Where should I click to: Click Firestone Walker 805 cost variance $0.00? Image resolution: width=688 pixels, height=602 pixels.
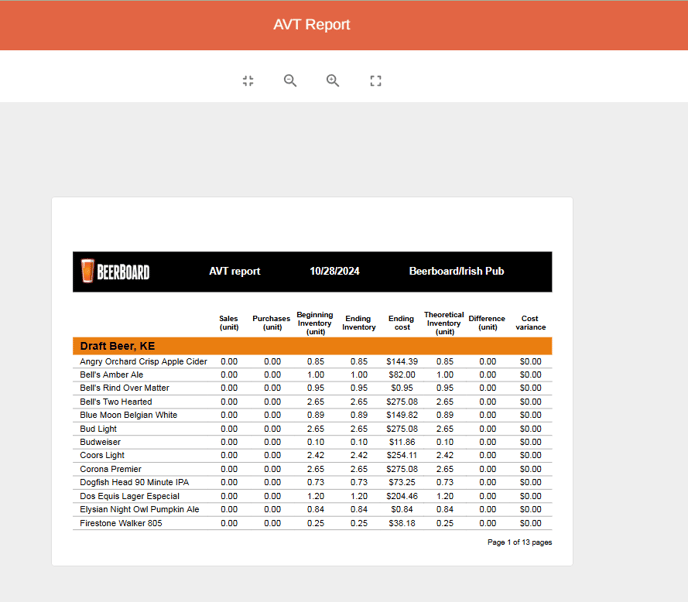pyautogui.click(x=530, y=523)
